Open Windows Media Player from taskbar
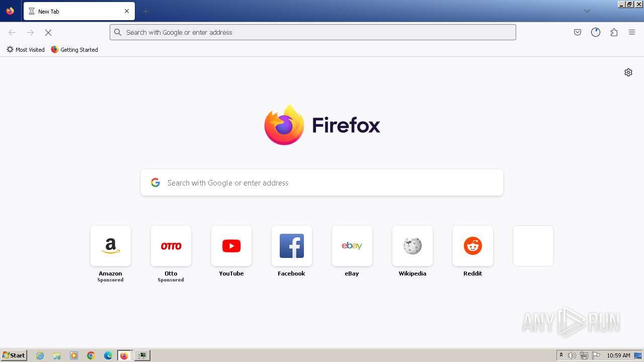This screenshot has height=362, width=644. [x=74, y=355]
